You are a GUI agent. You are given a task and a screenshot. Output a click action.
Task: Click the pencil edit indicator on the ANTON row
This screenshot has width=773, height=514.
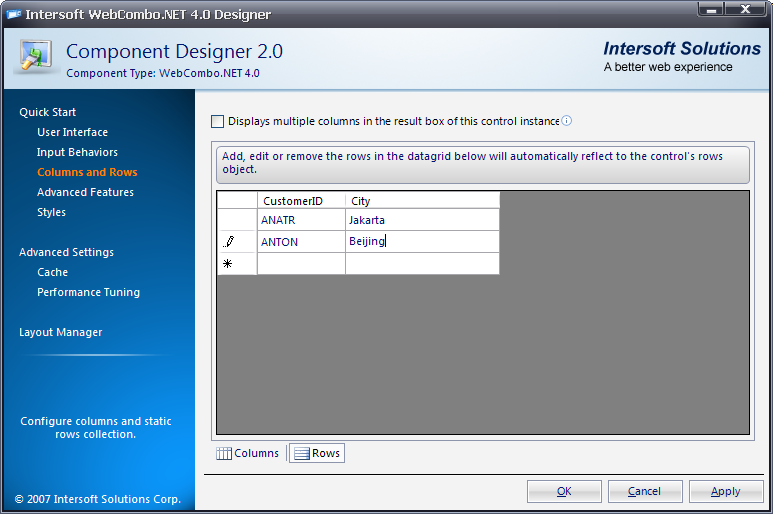[x=229, y=241]
